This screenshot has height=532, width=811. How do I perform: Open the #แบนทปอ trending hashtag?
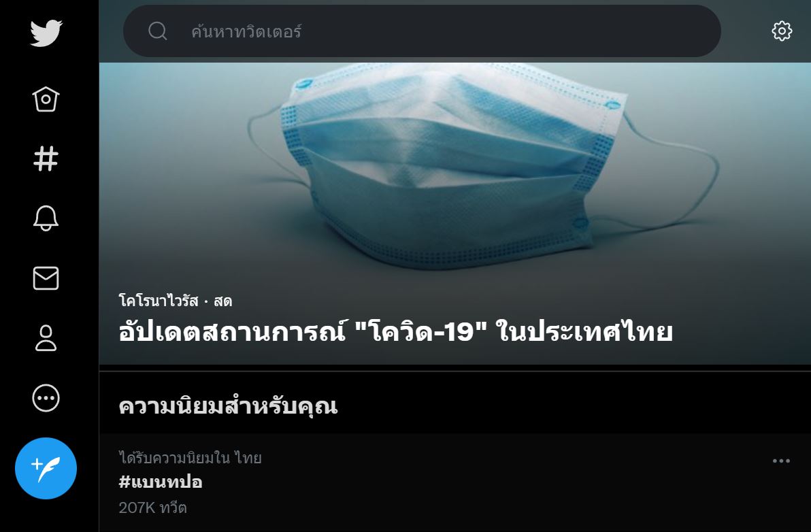pyautogui.click(x=161, y=482)
